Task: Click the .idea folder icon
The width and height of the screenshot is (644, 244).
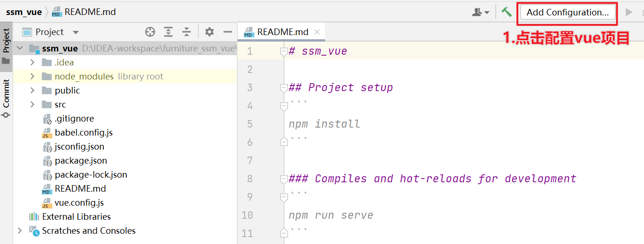Action: pos(46,62)
